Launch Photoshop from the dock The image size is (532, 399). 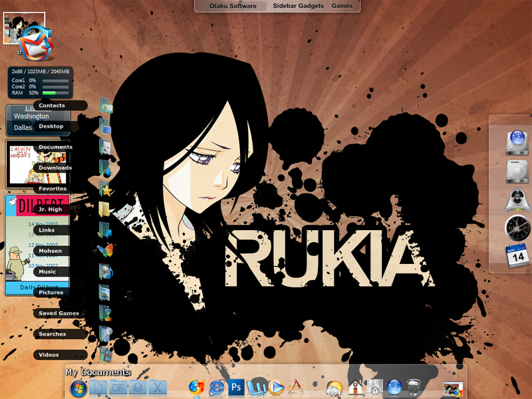237,387
